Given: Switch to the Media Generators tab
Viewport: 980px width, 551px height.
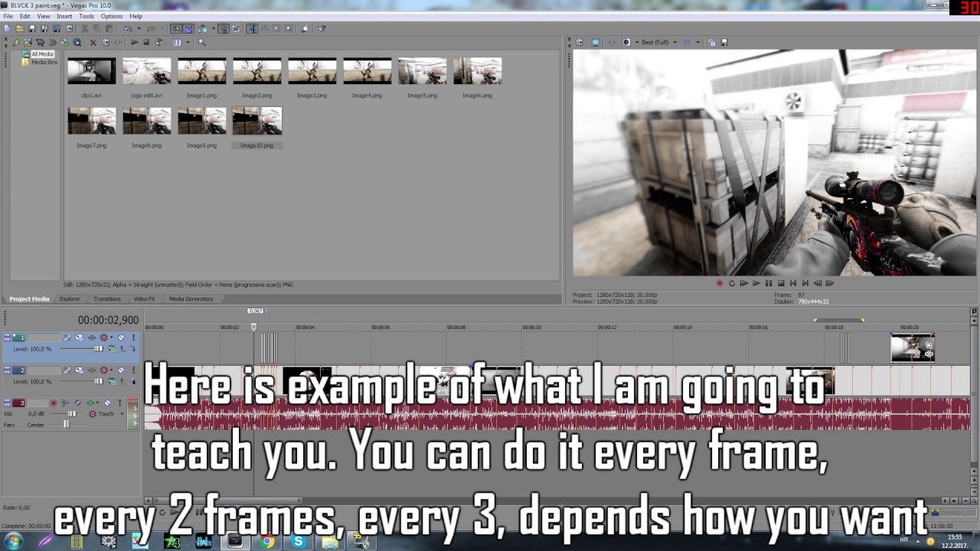Looking at the screenshot, I should (191, 299).
